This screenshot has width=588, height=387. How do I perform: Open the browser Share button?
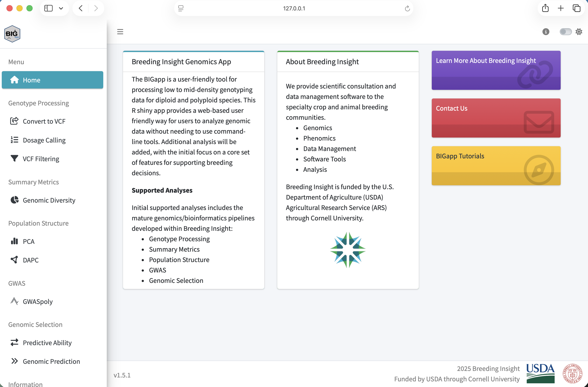pyautogui.click(x=545, y=8)
